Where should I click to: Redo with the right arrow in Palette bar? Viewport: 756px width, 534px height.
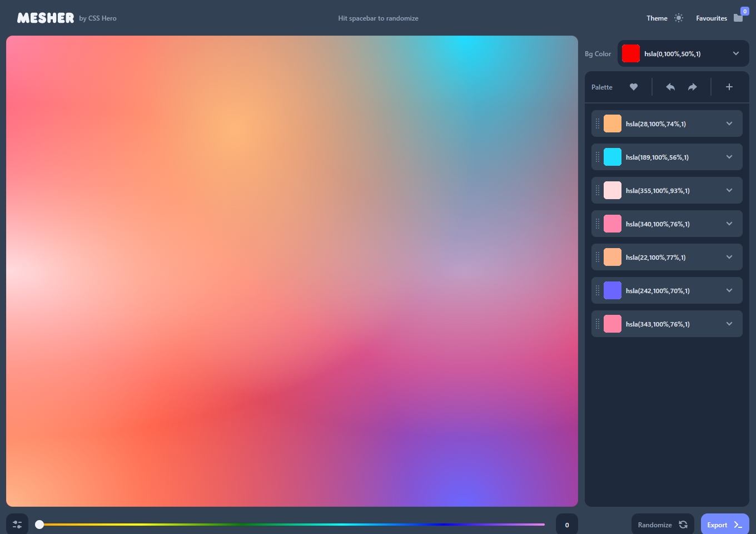(x=692, y=87)
